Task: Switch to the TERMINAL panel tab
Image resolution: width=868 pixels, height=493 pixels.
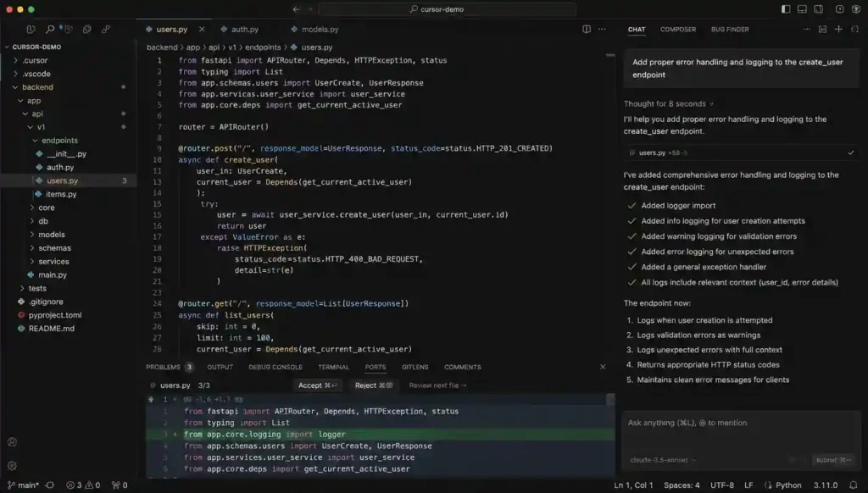Action: point(333,367)
